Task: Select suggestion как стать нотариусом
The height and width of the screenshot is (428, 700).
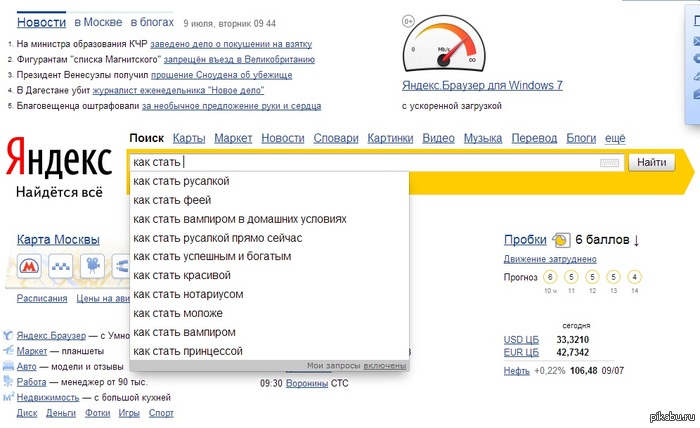Action: pos(269,294)
